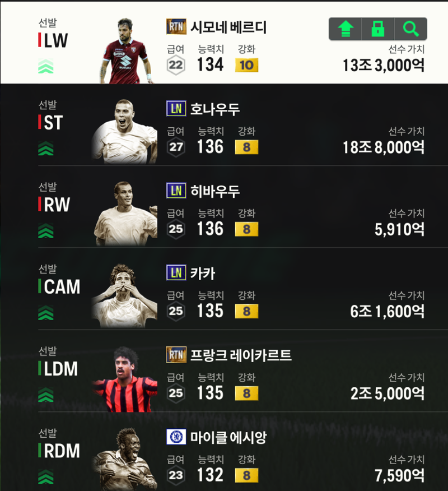Click Chelsea club badge next to 마이클 에시앙
Viewport: 448px width, 491px height.
tap(176, 437)
